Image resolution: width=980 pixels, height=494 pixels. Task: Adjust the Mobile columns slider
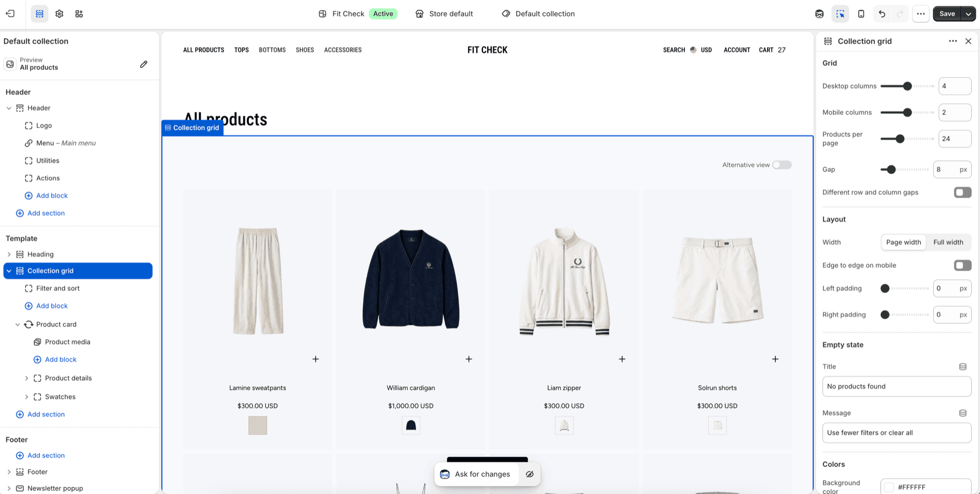(907, 113)
